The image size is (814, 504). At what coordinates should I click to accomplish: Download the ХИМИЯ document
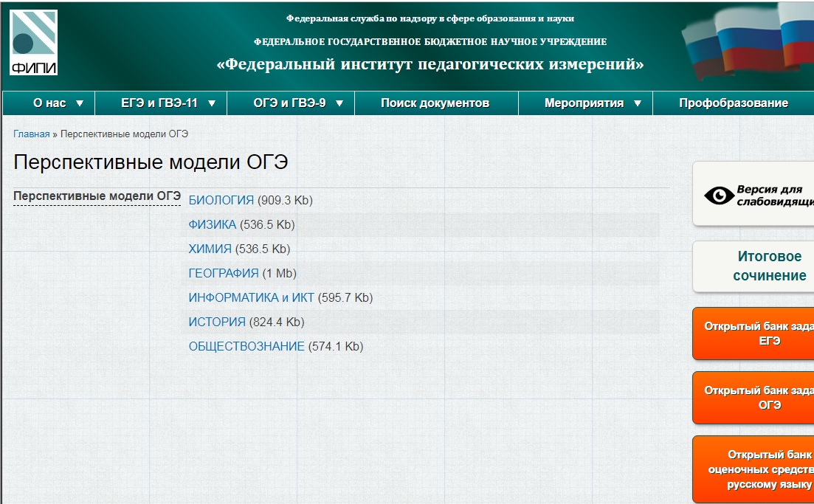210,249
